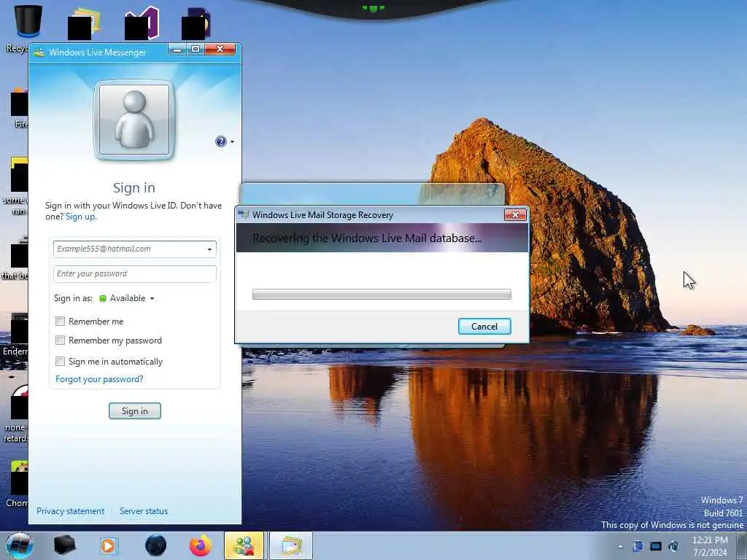
Task: Open the dark globe browser taskbar icon
Action: click(156, 545)
